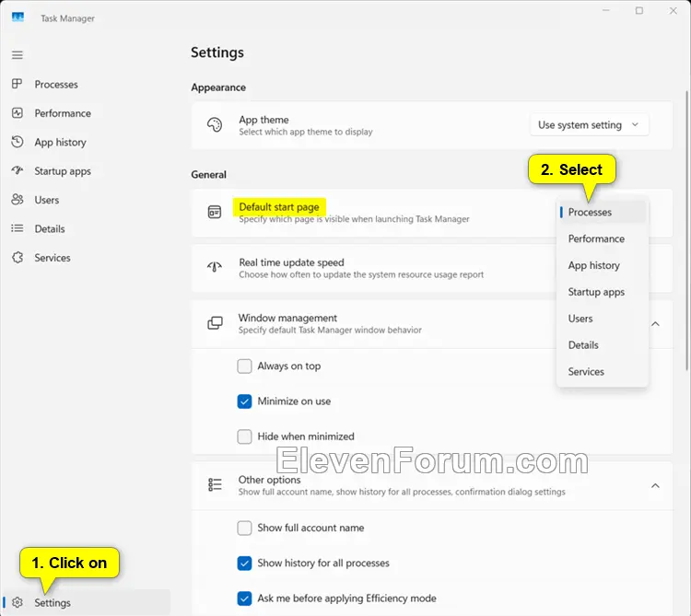Select Performance in start page dropdown
Image resolution: width=691 pixels, height=616 pixels.
tap(603, 238)
